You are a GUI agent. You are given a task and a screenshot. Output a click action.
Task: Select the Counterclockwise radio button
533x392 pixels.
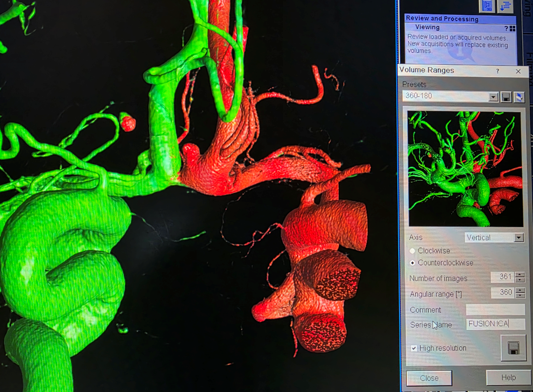click(412, 263)
